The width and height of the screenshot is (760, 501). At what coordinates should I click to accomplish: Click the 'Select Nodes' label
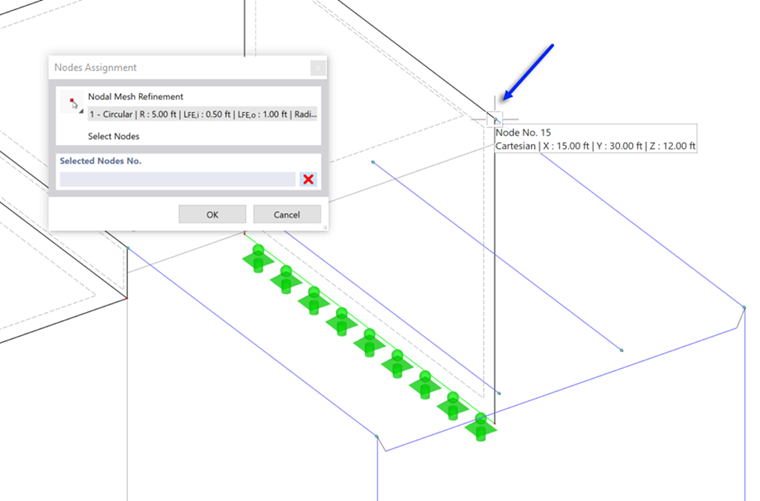(x=113, y=136)
